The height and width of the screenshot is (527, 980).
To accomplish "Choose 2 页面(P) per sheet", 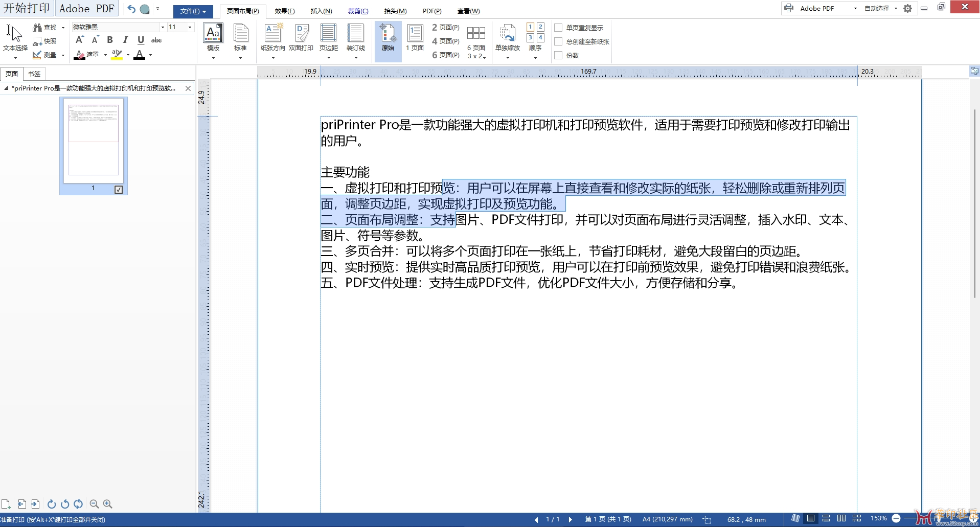I will (446, 27).
